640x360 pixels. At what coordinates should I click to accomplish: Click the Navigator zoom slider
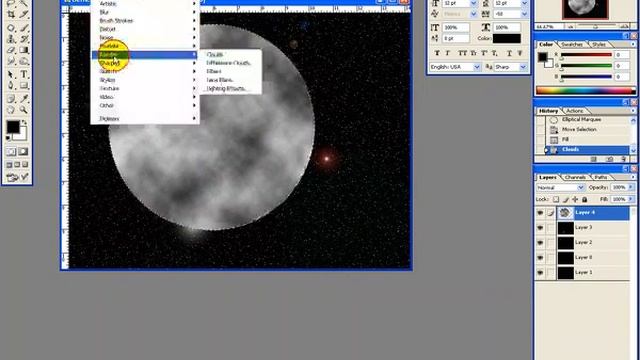click(x=595, y=27)
